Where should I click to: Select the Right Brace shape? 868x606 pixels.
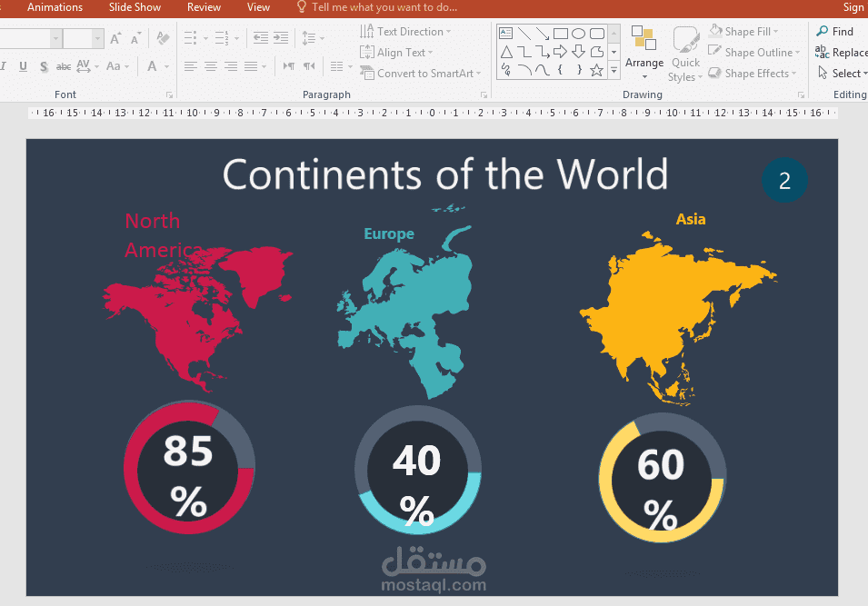(x=578, y=70)
